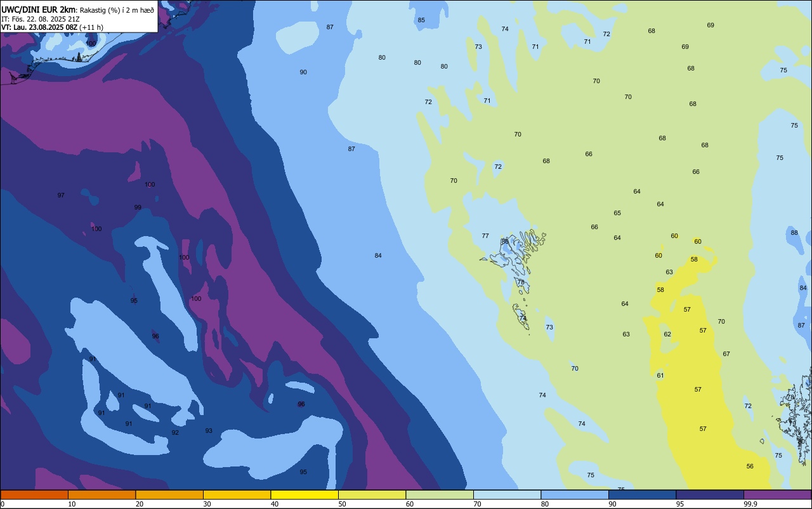Click the dark orange 0–10 legend swatch
This screenshot has height=509, width=812.
pyautogui.click(x=34, y=494)
